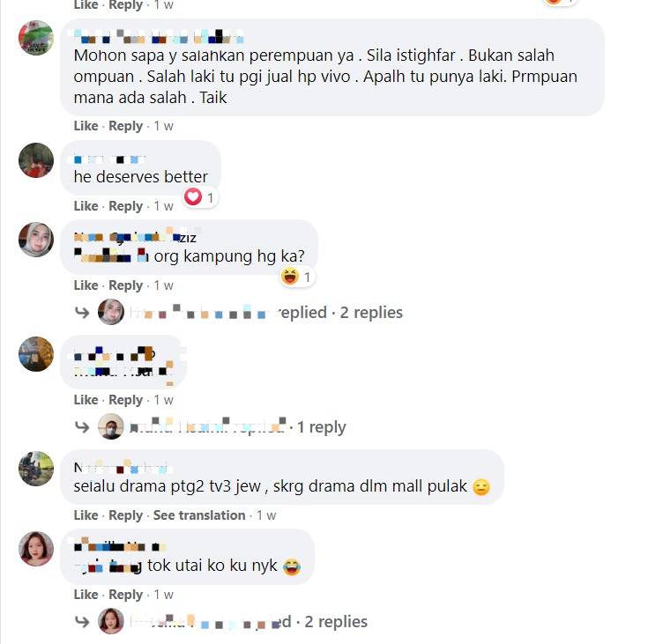Open motorcycle avatar of drama commenter
Image resolution: width=648 pixels, height=644 pixels.
click(36, 469)
